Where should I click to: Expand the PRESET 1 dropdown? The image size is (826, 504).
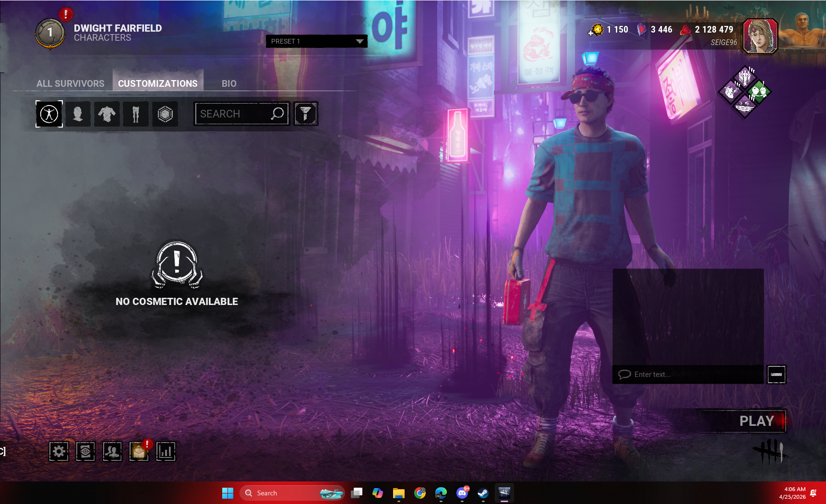[317, 41]
